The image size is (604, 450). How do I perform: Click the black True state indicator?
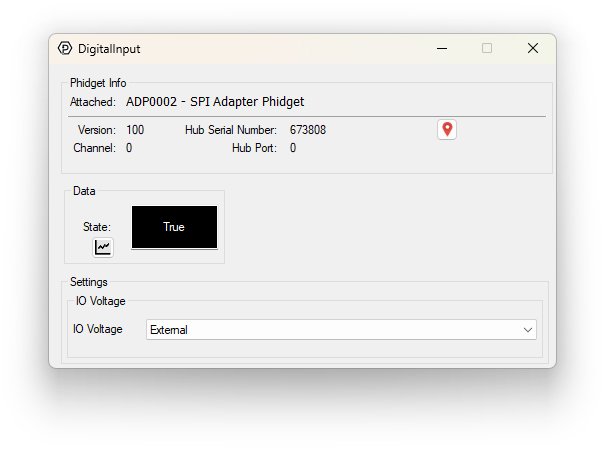pyautogui.click(x=174, y=227)
